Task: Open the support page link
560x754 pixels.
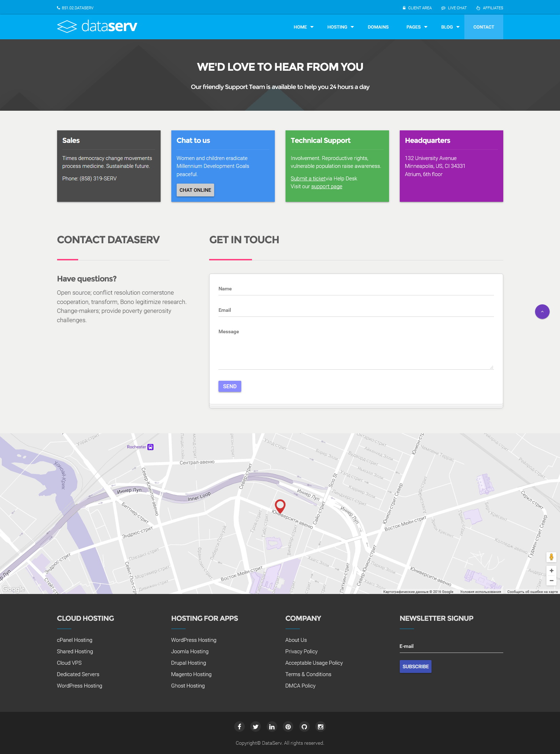Action: (x=327, y=186)
